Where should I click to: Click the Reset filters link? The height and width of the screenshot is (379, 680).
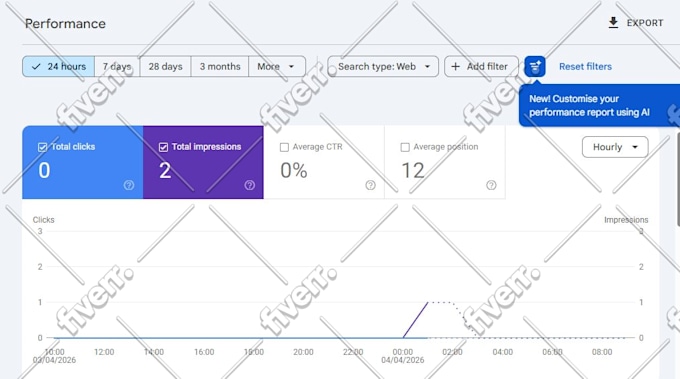tap(585, 66)
